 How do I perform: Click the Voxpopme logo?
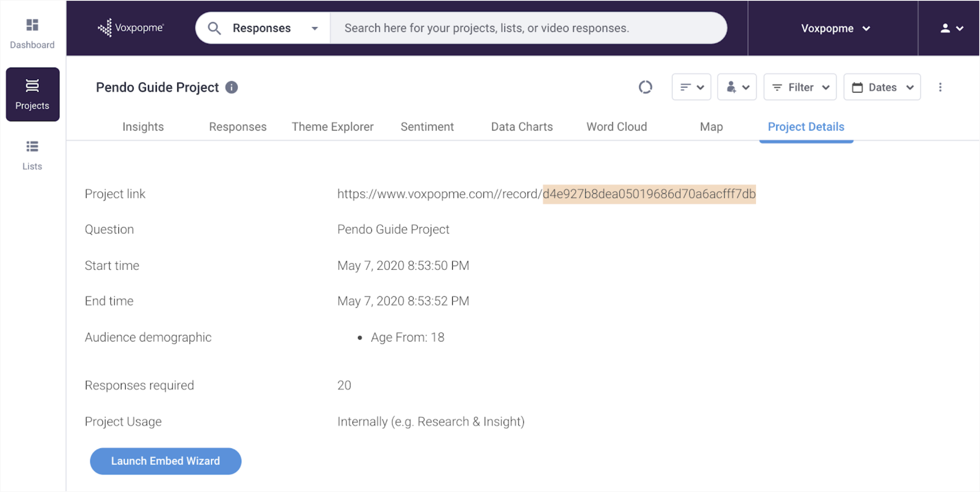(131, 28)
